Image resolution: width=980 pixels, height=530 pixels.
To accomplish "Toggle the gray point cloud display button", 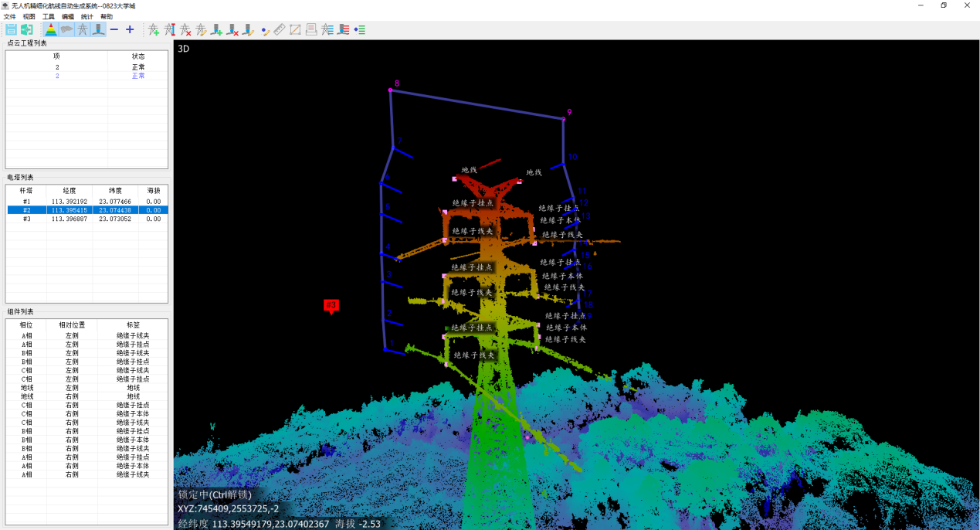I will [x=67, y=29].
